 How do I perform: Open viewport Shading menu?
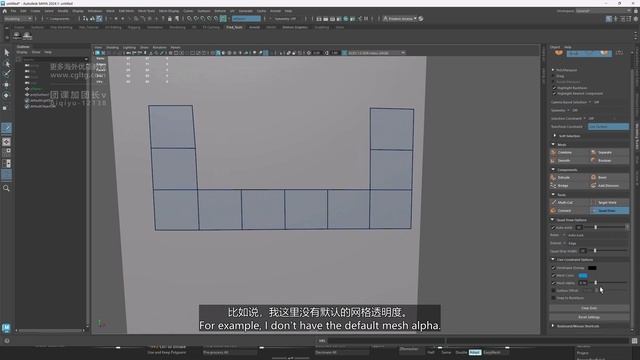[112, 47]
